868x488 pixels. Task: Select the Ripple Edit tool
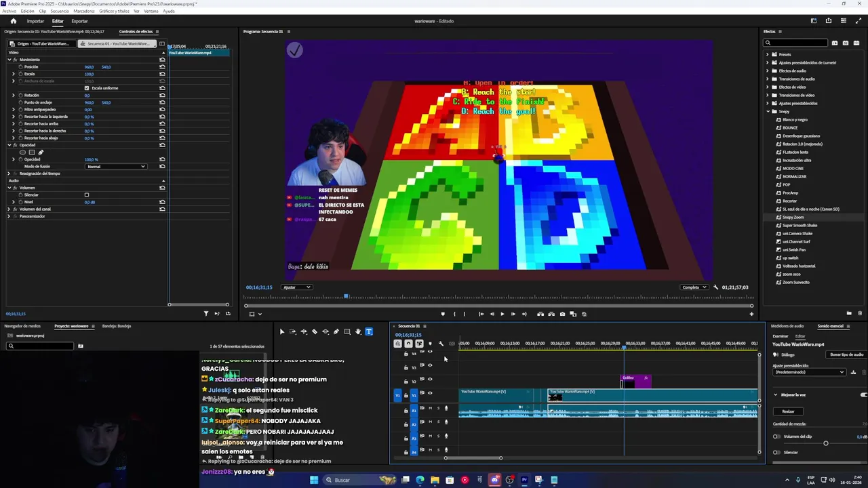[x=304, y=331]
